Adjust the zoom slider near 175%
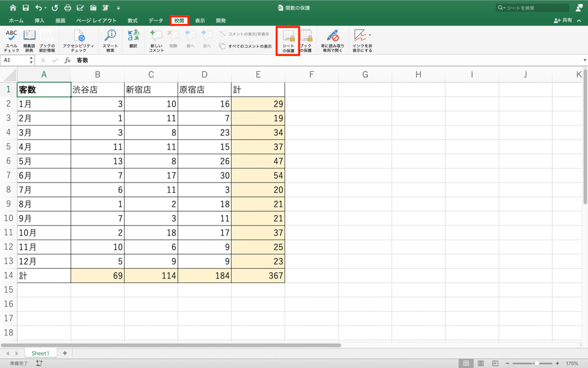Viewport: 588px width, 368px height. tap(537, 363)
